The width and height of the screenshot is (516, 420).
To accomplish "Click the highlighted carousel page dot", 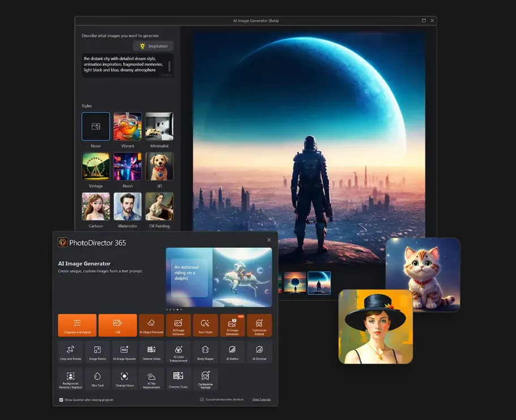I will click(177, 309).
